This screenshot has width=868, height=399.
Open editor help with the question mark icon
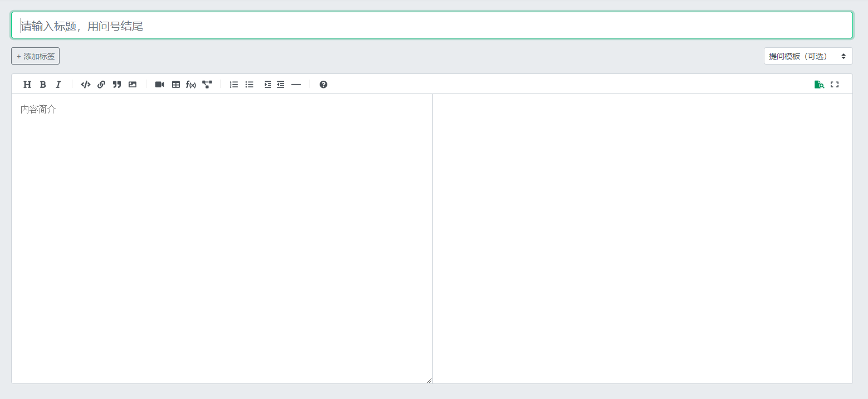pyautogui.click(x=323, y=85)
